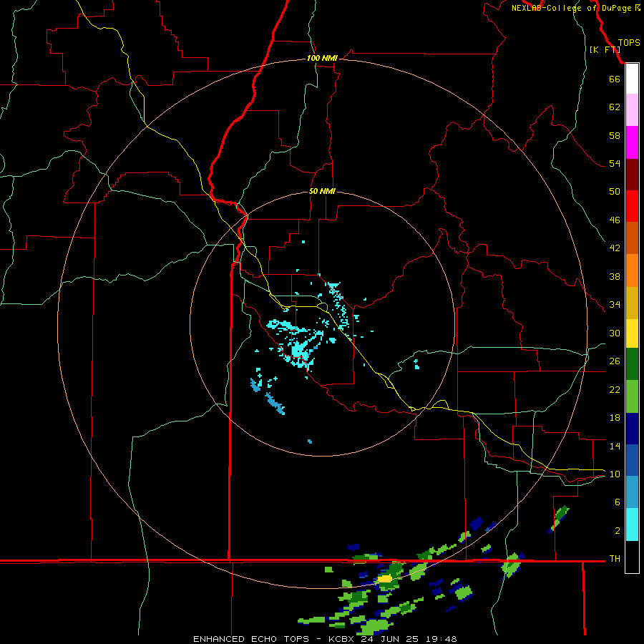Click the 58 legend value
644x644 pixels.
tap(615, 135)
